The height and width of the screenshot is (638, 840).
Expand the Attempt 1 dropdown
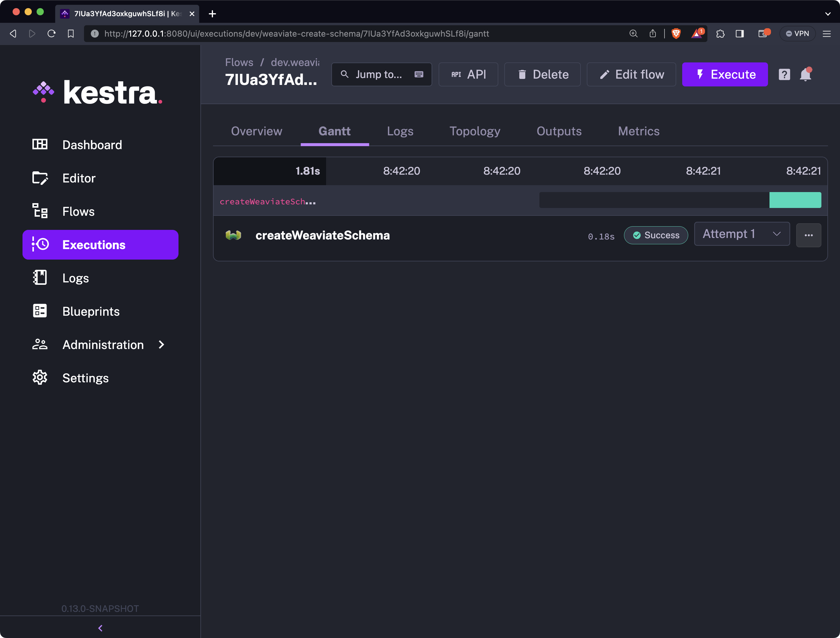click(742, 234)
